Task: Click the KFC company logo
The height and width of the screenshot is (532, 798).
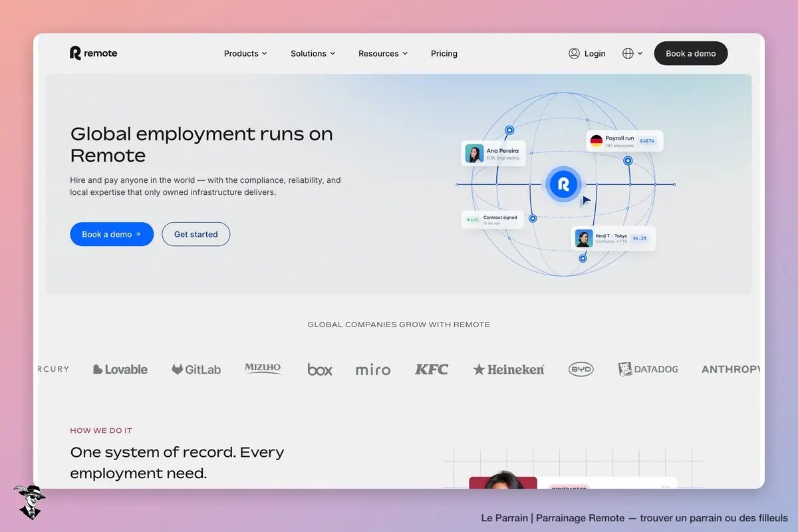Action: (432, 369)
